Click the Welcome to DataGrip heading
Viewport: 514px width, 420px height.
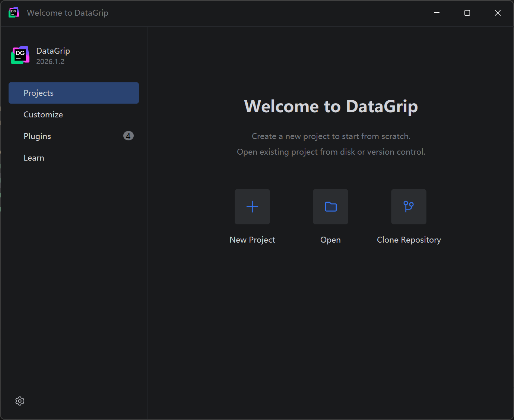[331, 107]
